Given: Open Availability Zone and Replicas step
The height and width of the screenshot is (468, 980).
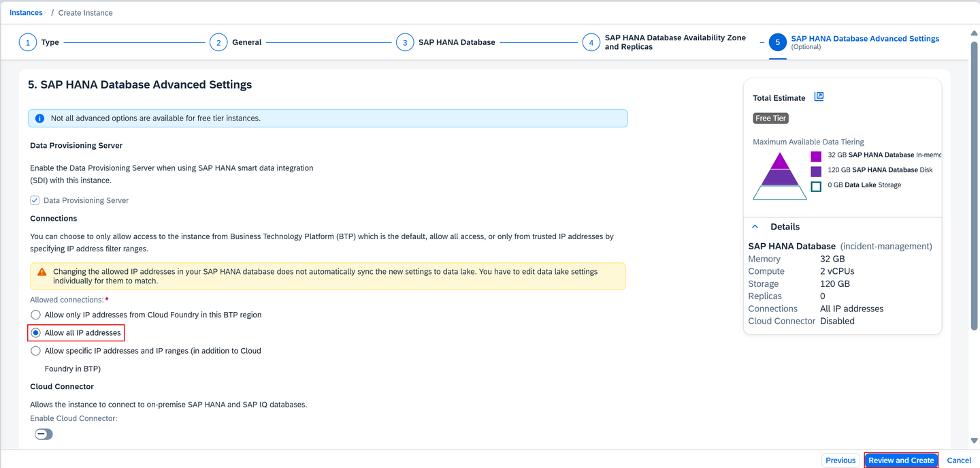Looking at the screenshot, I should coord(675,42).
